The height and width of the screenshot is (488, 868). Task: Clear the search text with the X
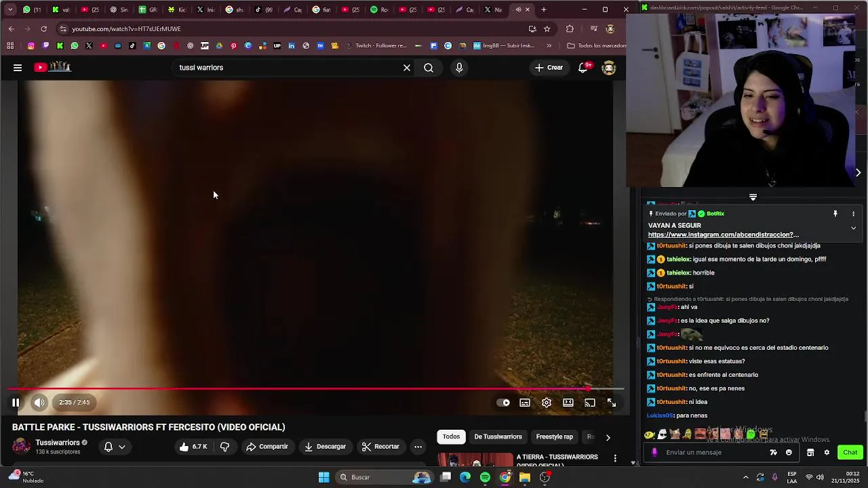(407, 68)
